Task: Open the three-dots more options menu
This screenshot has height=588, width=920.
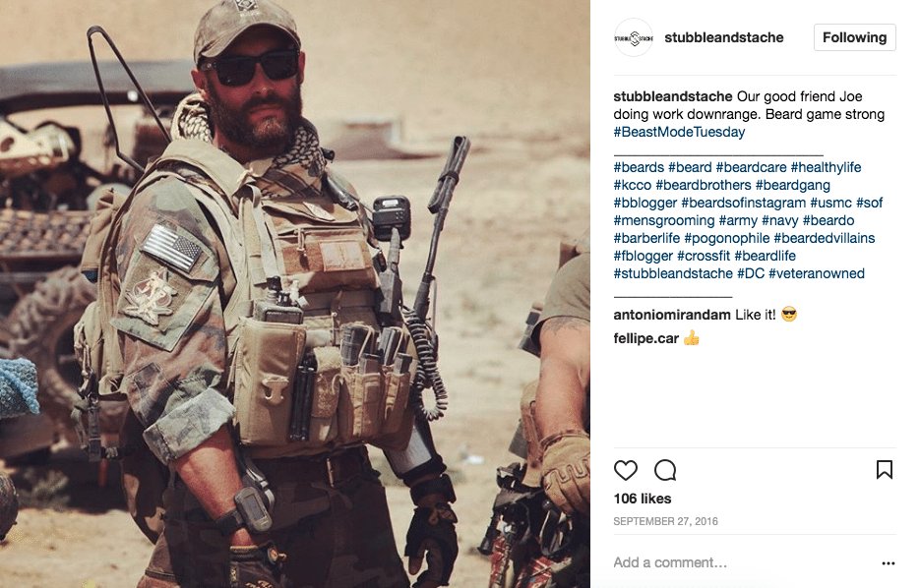Action: pyautogui.click(x=889, y=563)
